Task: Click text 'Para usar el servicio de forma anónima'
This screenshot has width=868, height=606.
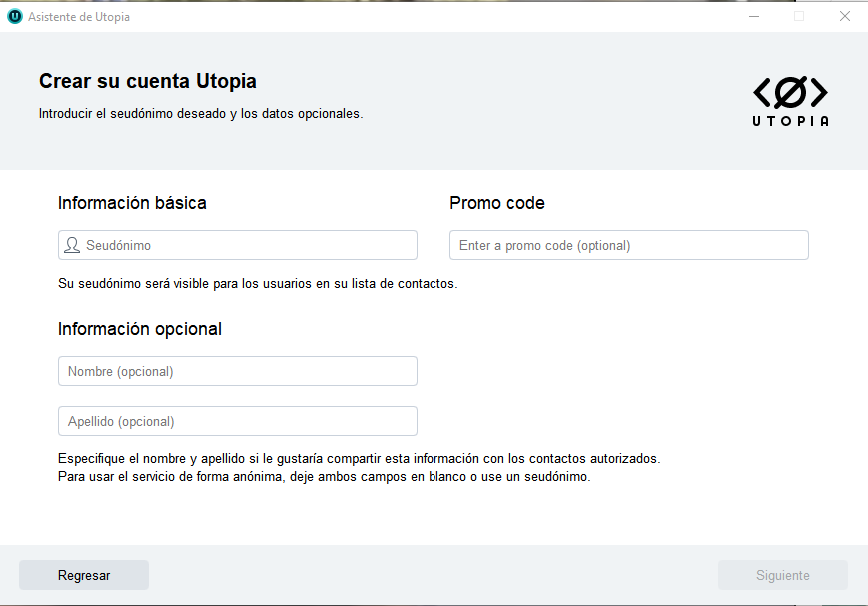Action: pyautogui.click(x=170, y=476)
